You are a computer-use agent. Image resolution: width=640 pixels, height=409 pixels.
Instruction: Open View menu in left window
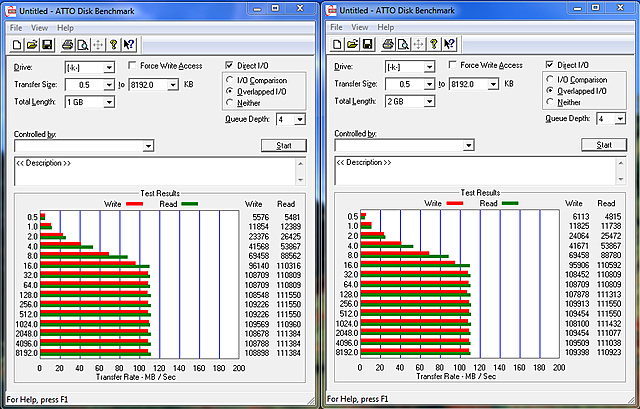pos(40,28)
